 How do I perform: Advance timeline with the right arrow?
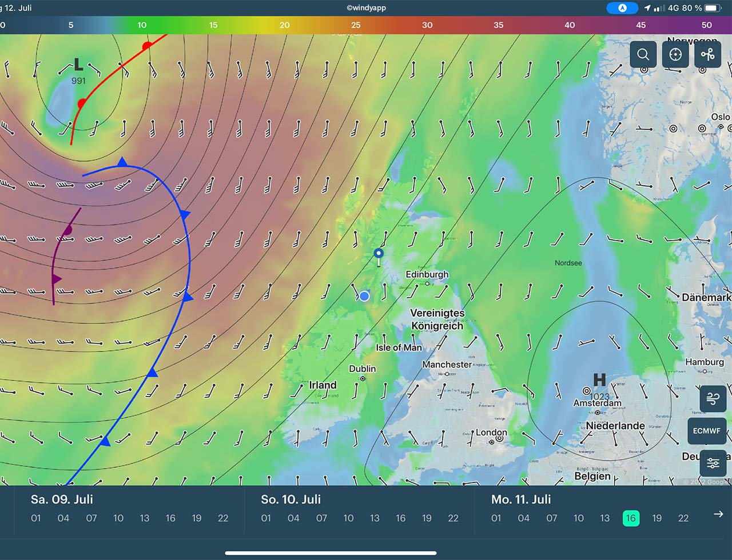(x=718, y=514)
